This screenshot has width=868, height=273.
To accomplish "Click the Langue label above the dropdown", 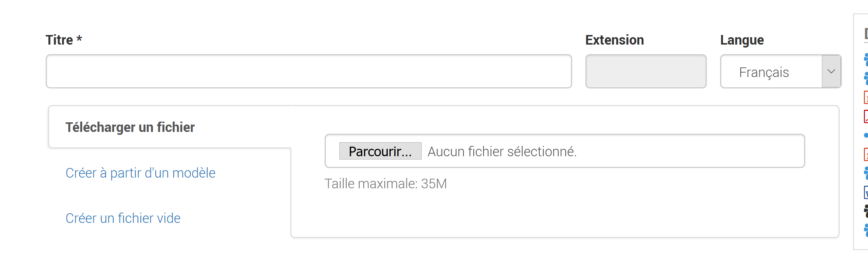I will pos(742,40).
